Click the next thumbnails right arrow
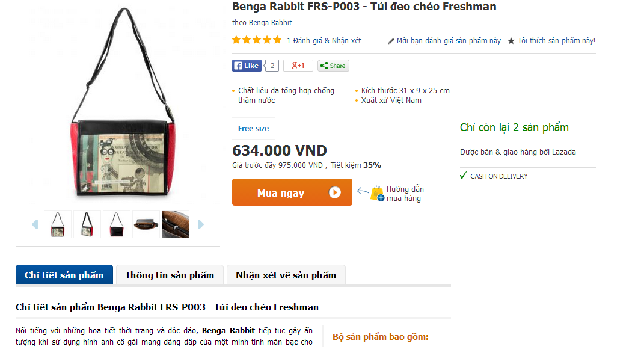This screenshot has width=644, height=347. click(200, 224)
